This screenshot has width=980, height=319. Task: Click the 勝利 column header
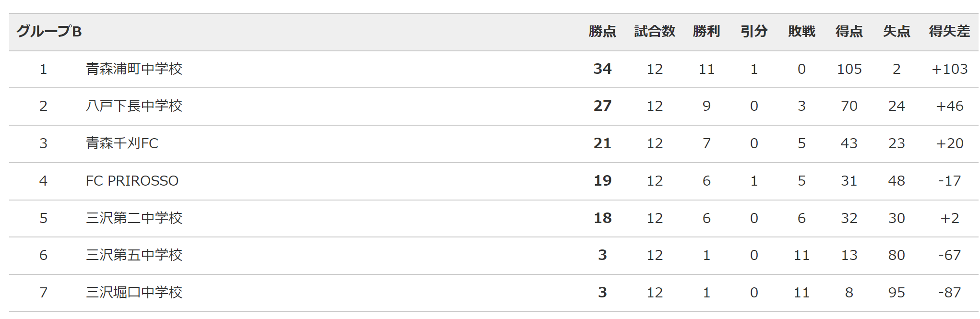[x=706, y=32]
